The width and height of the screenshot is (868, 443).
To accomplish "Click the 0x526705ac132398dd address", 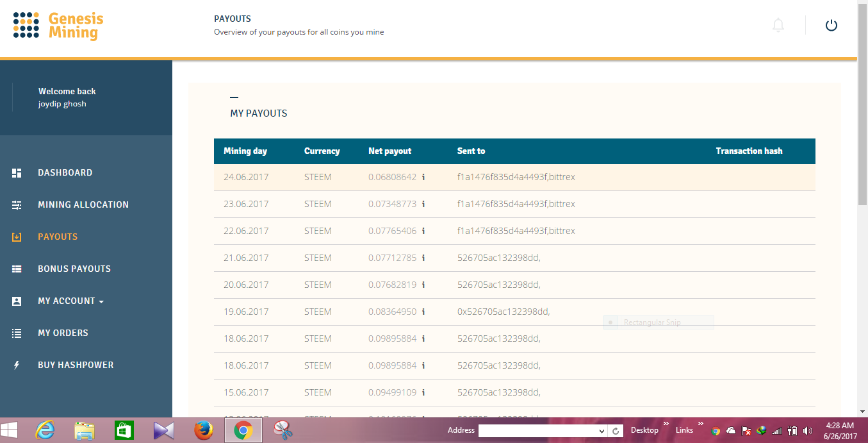I will coord(504,312).
